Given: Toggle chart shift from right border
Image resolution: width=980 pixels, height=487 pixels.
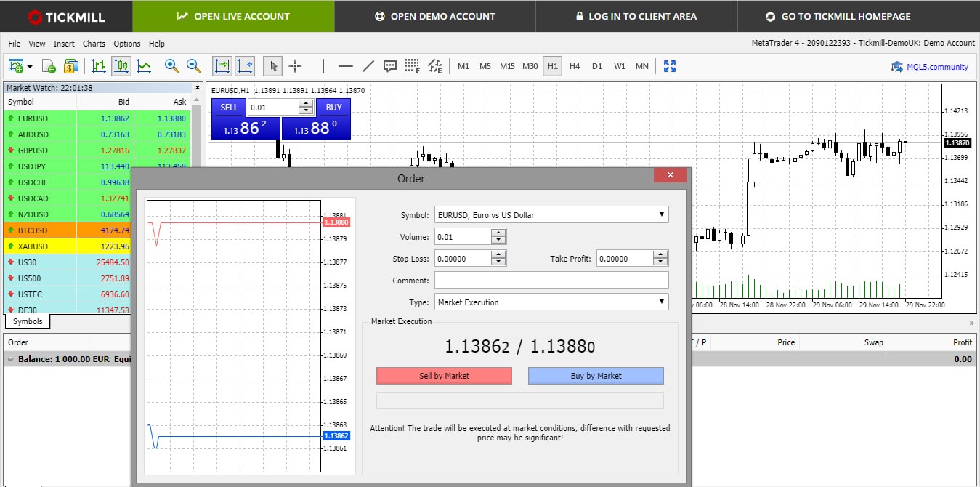Looking at the screenshot, I should (245, 66).
